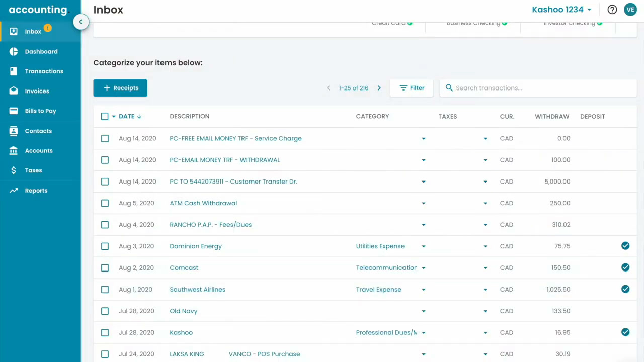Viewport: 644px width, 362px height.
Task: Open the Filter button
Action: coord(412,88)
